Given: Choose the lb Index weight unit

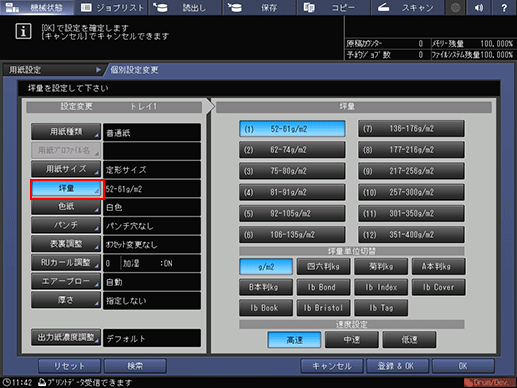Looking at the screenshot, I should coord(381,287).
